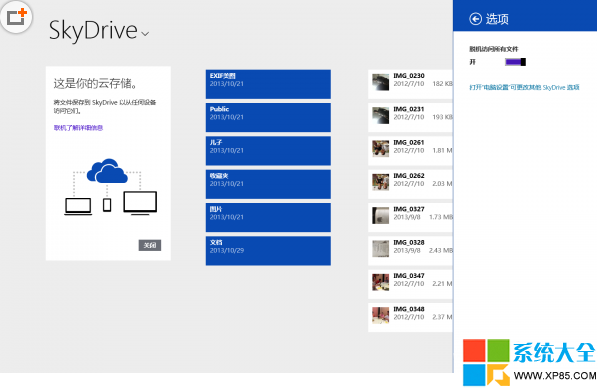The image size is (599, 388).
Task: Open the IMG_0347 thumbnail
Action: point(380,282)
